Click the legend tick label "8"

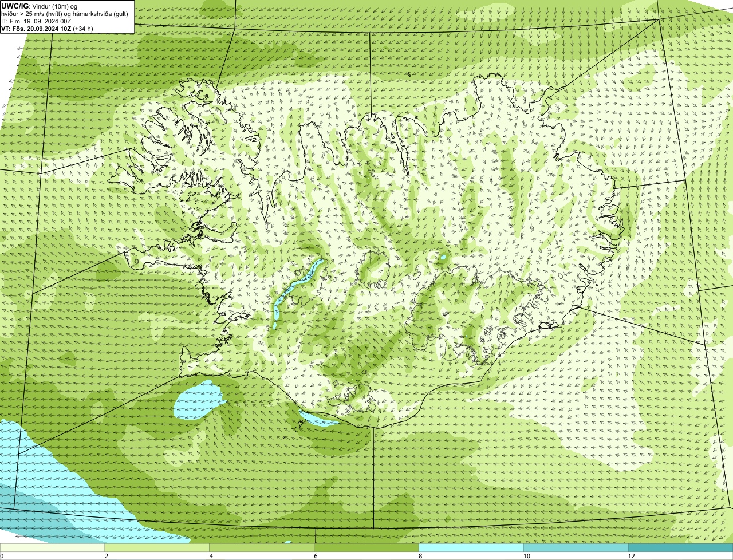click(420, 556)
